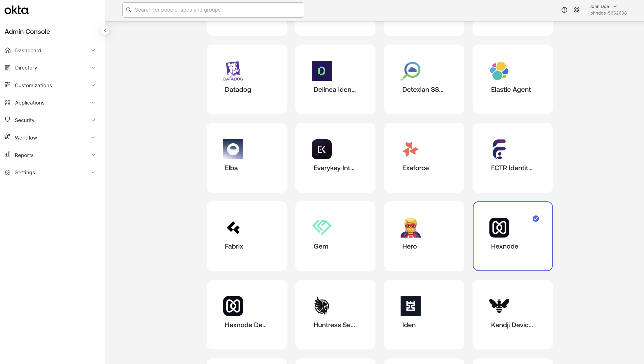The height and width of the screenshot is (364, 644).
Task: Open the help question mark icon
Action: (564, 10)
